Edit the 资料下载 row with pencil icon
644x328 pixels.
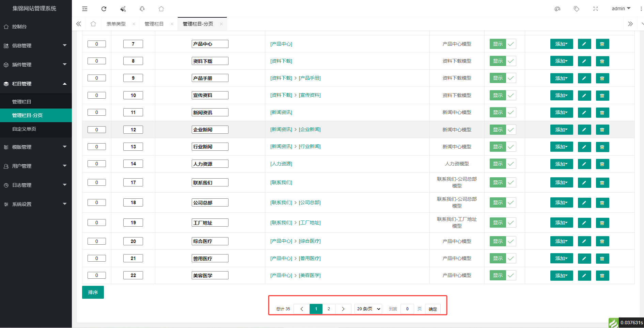[584, 61]
